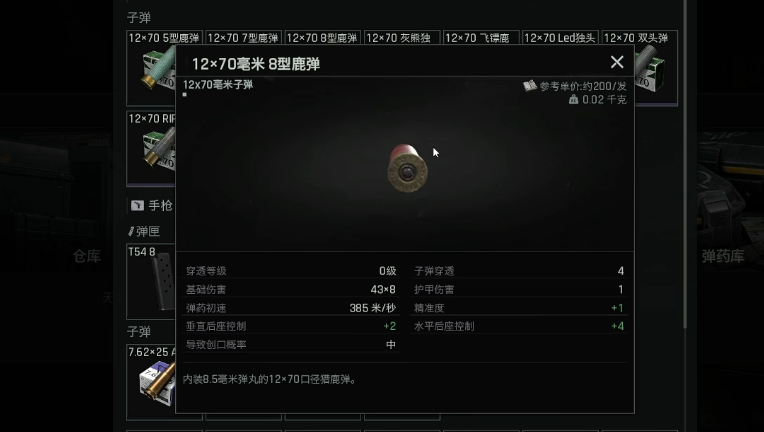The width and height of the screenshot is (764, 432).
Task: Click the vertical scrollbar on the list
Action: click(x=685, y=166)
